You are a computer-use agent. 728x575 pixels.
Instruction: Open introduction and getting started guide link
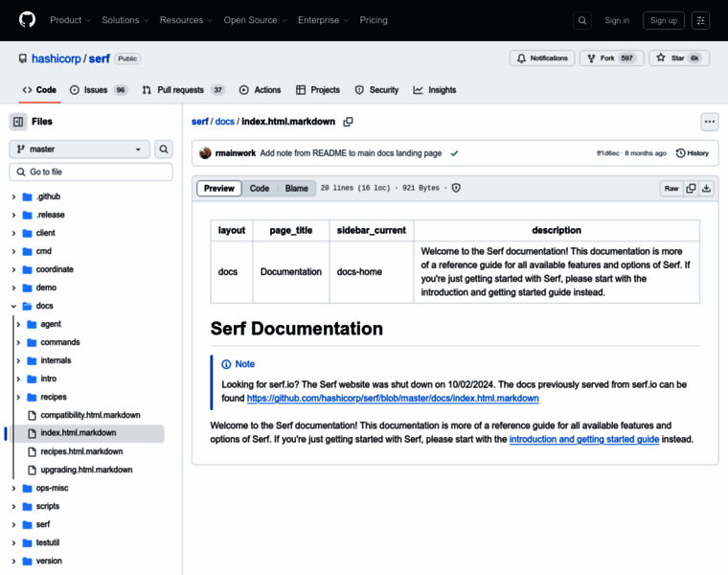point(583,439)
